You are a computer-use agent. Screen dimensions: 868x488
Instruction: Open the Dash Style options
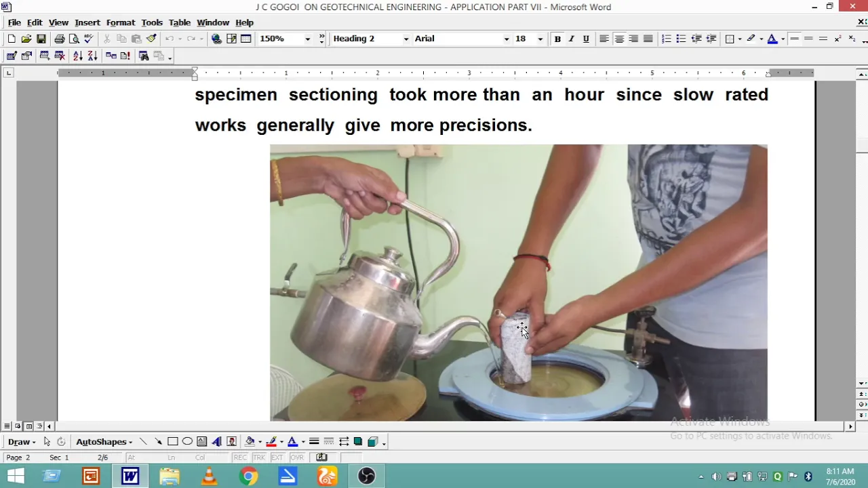pyautogui.click(x=329, y=441)
